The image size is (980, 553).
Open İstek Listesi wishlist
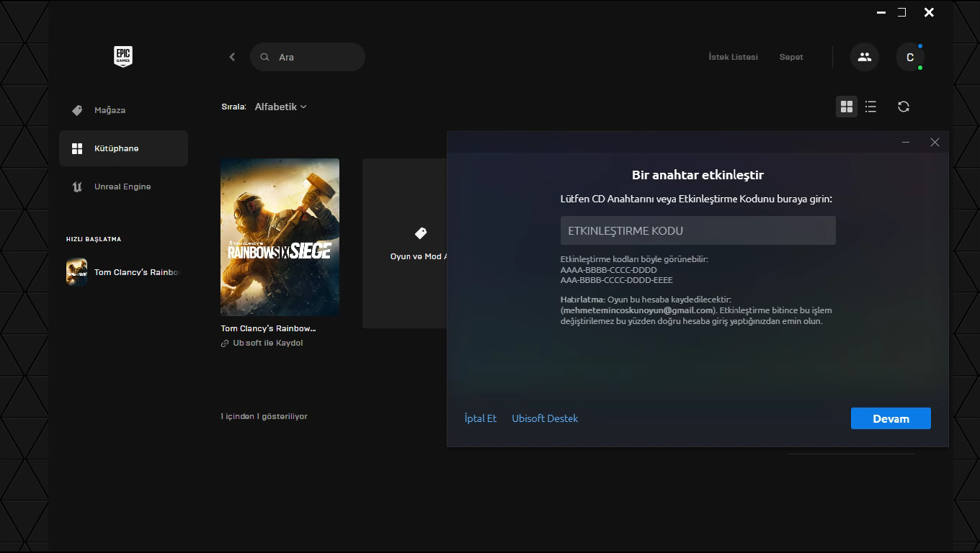(x=733, y=57)
